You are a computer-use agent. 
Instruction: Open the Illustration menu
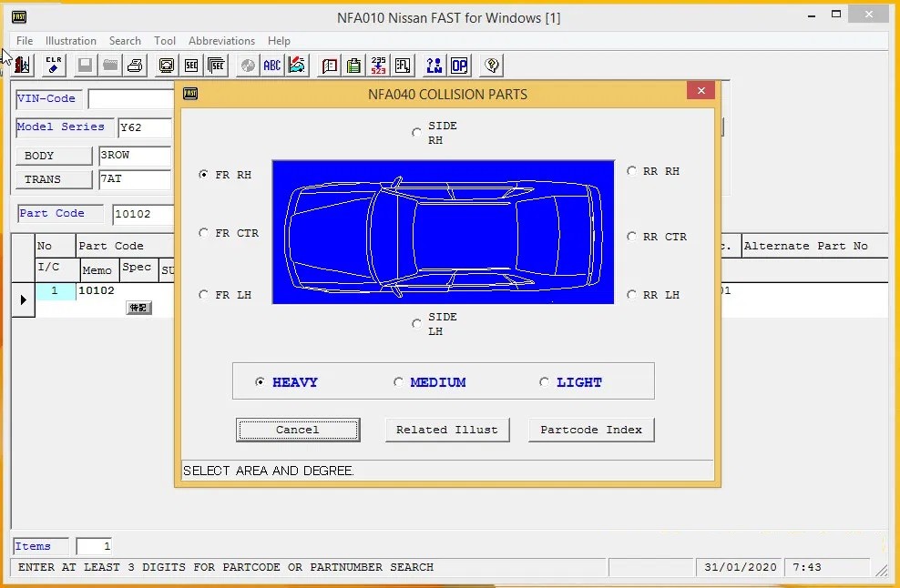(70, 41)
